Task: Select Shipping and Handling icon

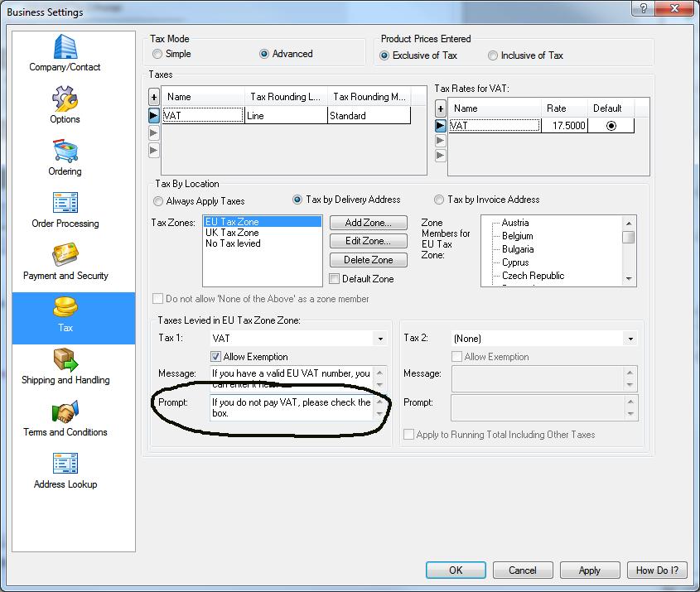Action: [x=65, y=361]
